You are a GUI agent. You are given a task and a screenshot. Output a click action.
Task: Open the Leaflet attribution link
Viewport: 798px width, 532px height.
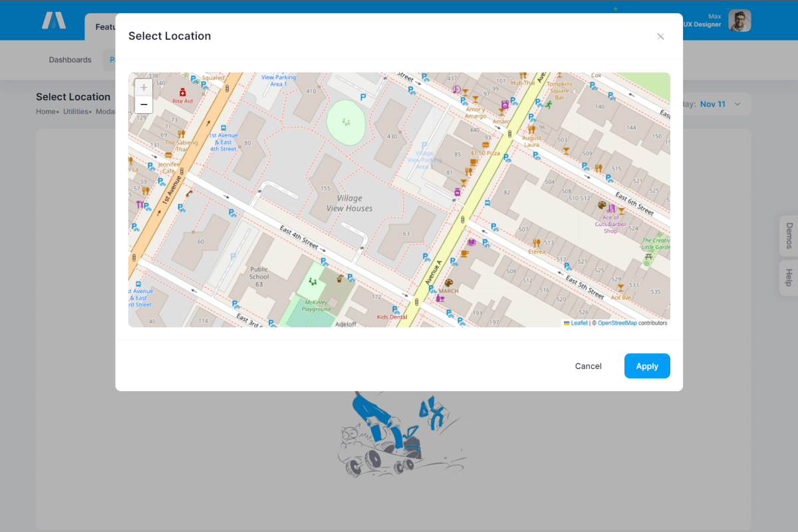pos(579,323)
